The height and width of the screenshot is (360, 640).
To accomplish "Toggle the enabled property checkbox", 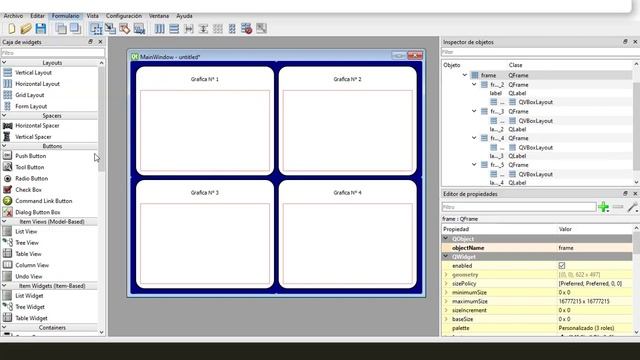I will (x=562, y=266).
